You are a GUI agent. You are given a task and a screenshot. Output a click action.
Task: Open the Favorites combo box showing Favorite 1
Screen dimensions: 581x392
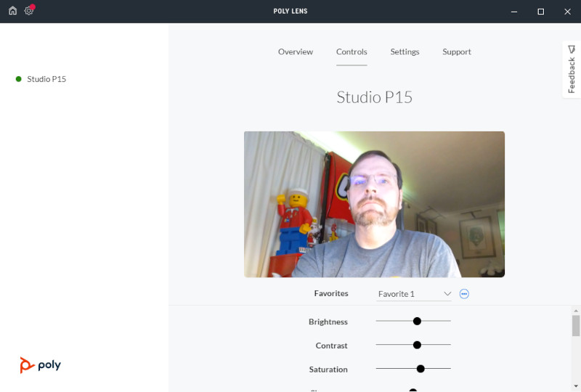pyautogui.click(x=414, y=294)
